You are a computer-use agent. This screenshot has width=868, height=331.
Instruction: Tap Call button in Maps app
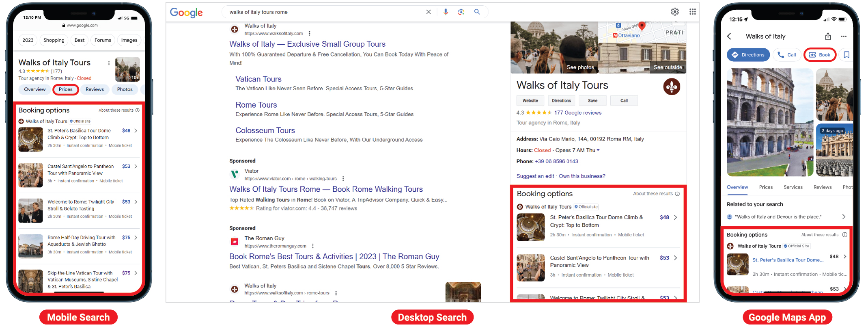pos(787,55)
